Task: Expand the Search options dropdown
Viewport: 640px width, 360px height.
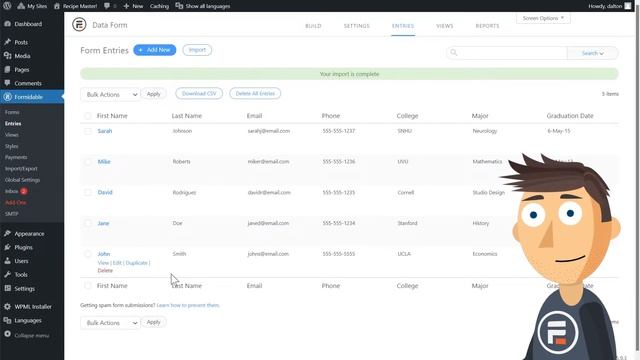Action: tap(592, 53)
